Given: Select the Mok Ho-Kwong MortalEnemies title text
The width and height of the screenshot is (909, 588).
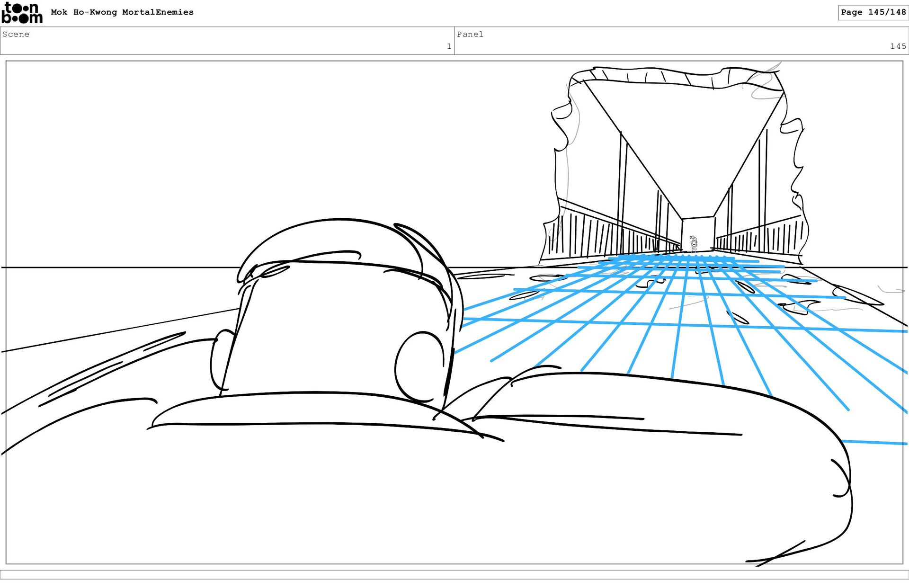Looking at the screenshot, I should (122, 12).
